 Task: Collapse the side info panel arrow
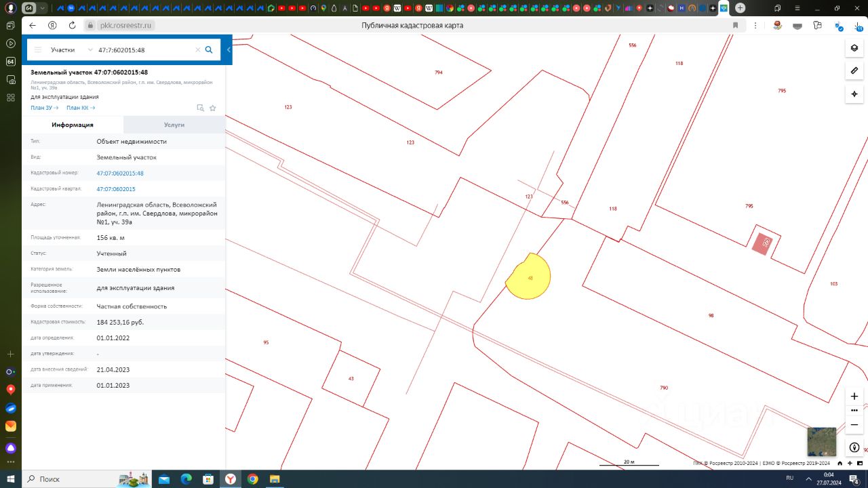pyautogui.click(x=229, y=50)
